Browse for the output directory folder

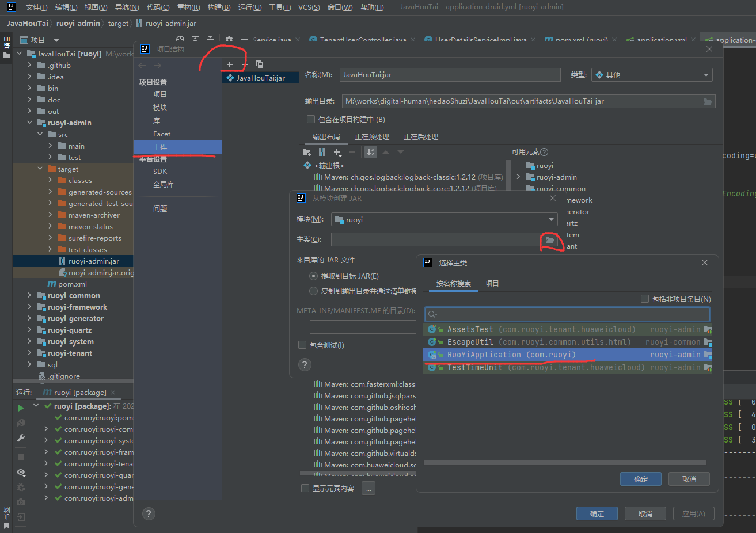coord(707,101)
